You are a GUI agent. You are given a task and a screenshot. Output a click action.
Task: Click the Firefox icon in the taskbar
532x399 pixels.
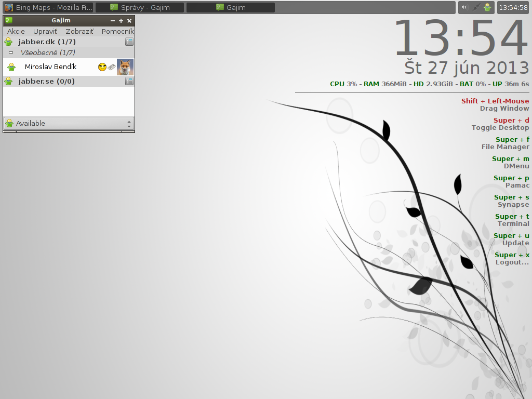9,7
